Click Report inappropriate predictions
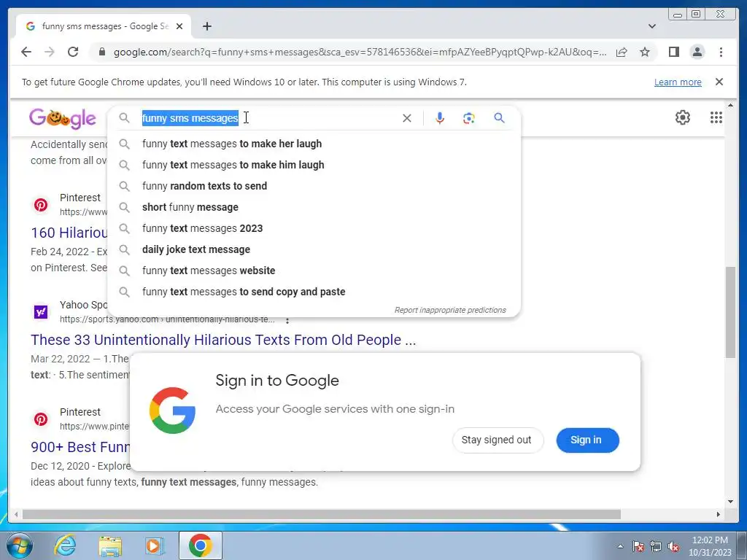The height and width of the screenshot is (560, 747). click(450, 310)
